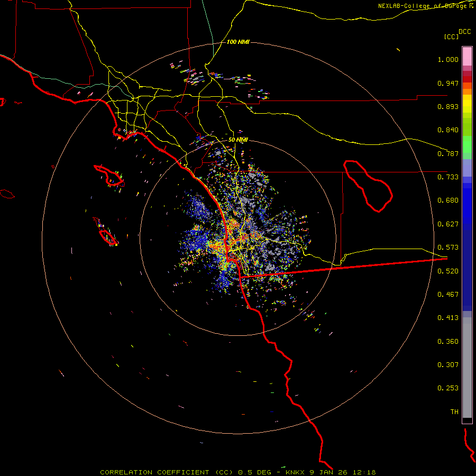Click the Correlation Coefficient caption at bottom
Viewport: 476px width, 476px height.
[x=238, y=472]
